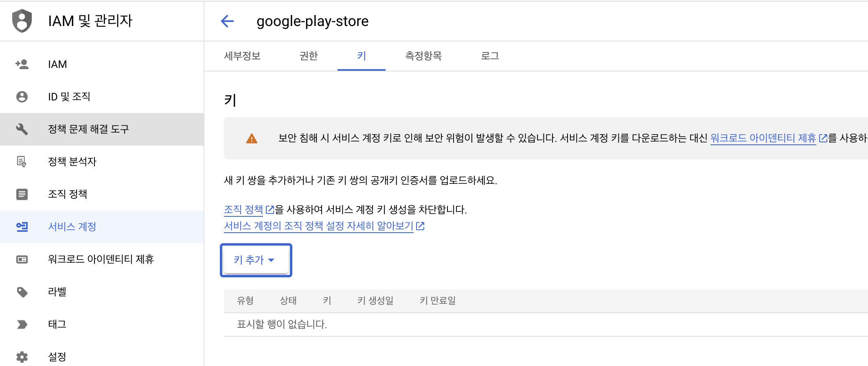Open the 측정항목 tab
Viewport: 868px width, 366px height.
pyautogui.click(x=423, y=56)
